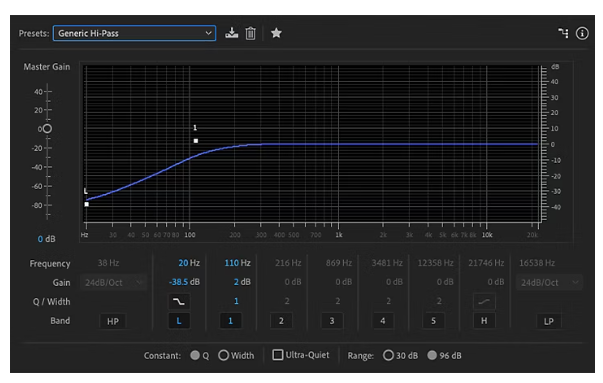Toggle the HP band button
603x383 pixels.
click(113, 321)
